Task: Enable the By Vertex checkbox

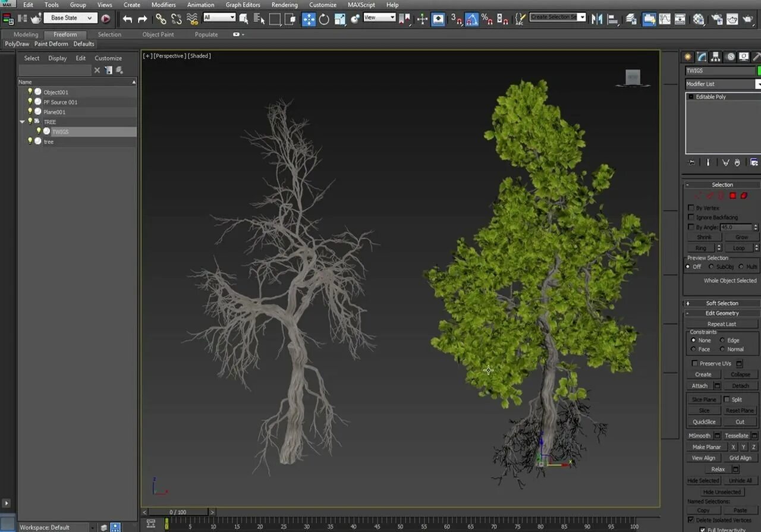Action: (x=691, y=208)
